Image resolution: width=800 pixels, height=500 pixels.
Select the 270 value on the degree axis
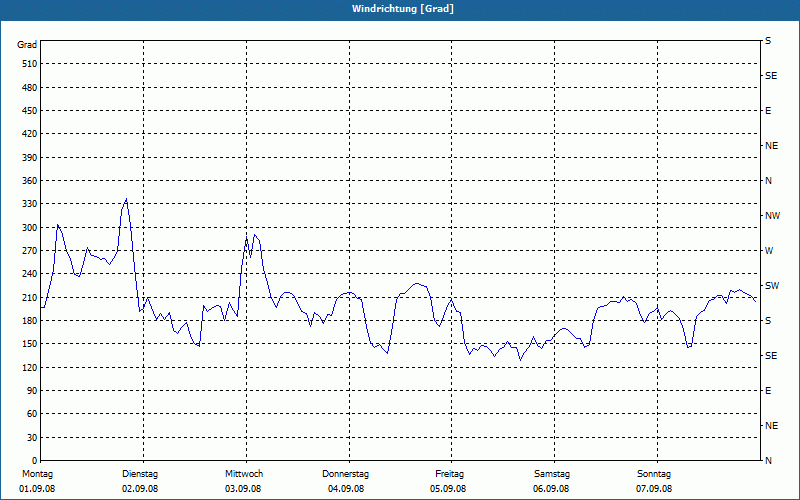[30, 251]
